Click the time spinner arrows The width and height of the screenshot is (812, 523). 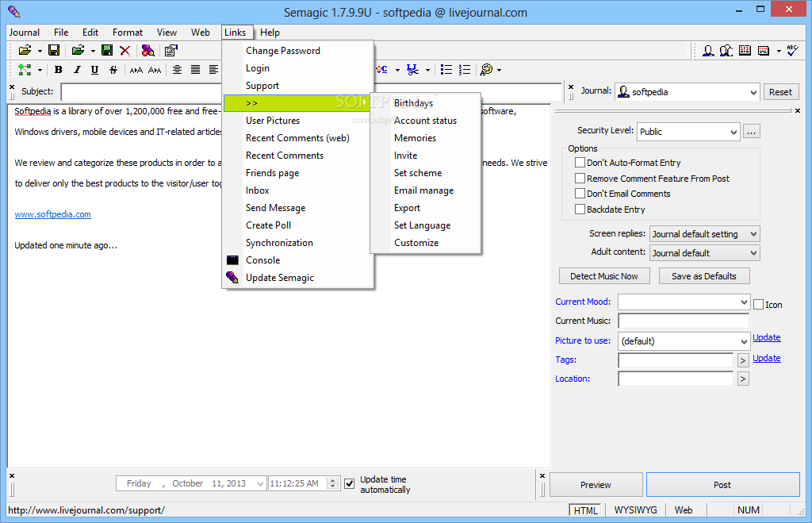[333, 483]
